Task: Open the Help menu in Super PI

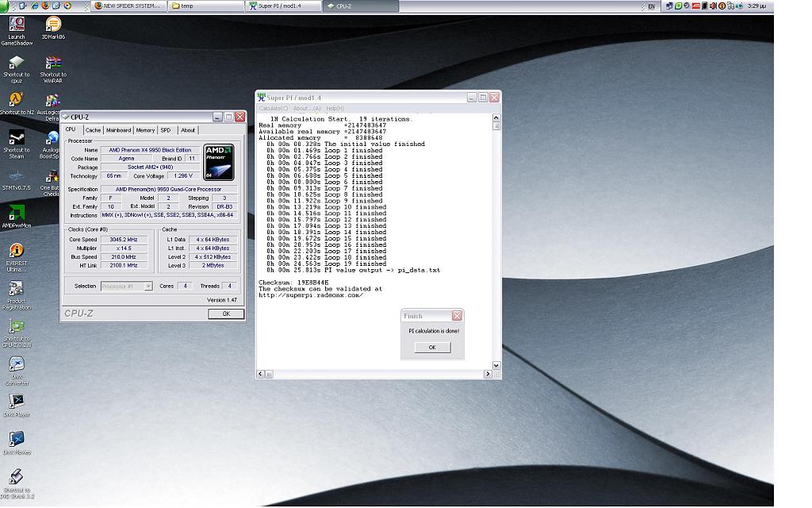Action: (335, 108)
